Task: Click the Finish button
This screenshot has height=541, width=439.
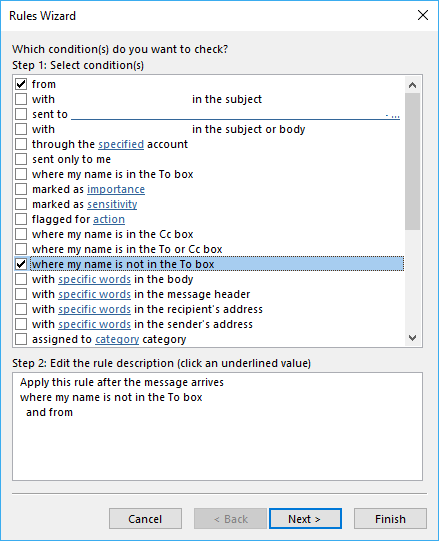Action: 390,519
